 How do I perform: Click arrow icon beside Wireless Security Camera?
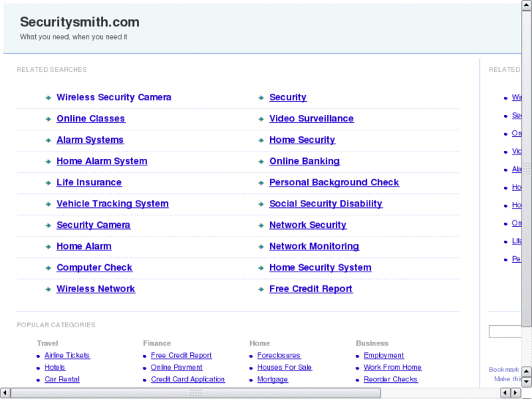pyautogui.click(x=48, y=98)
